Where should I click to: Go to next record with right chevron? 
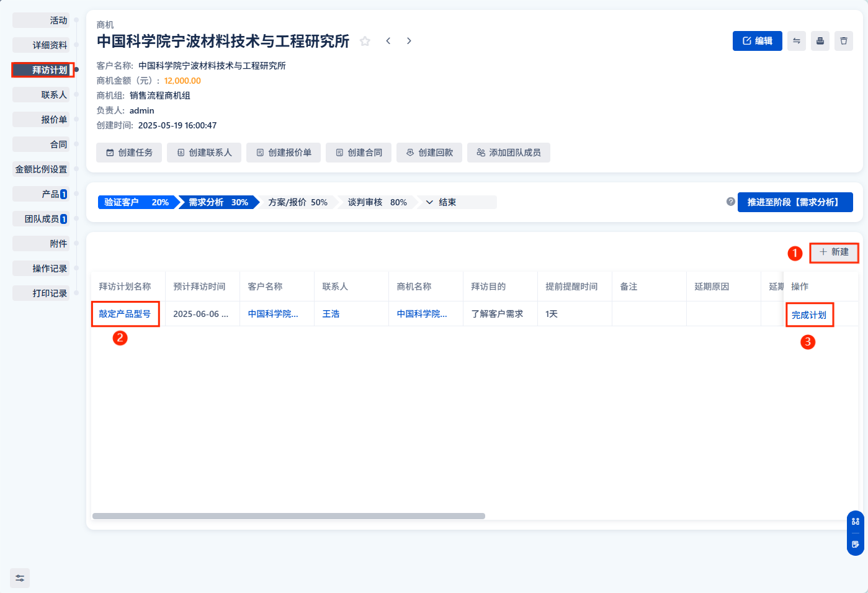click(x=409, y=41)
